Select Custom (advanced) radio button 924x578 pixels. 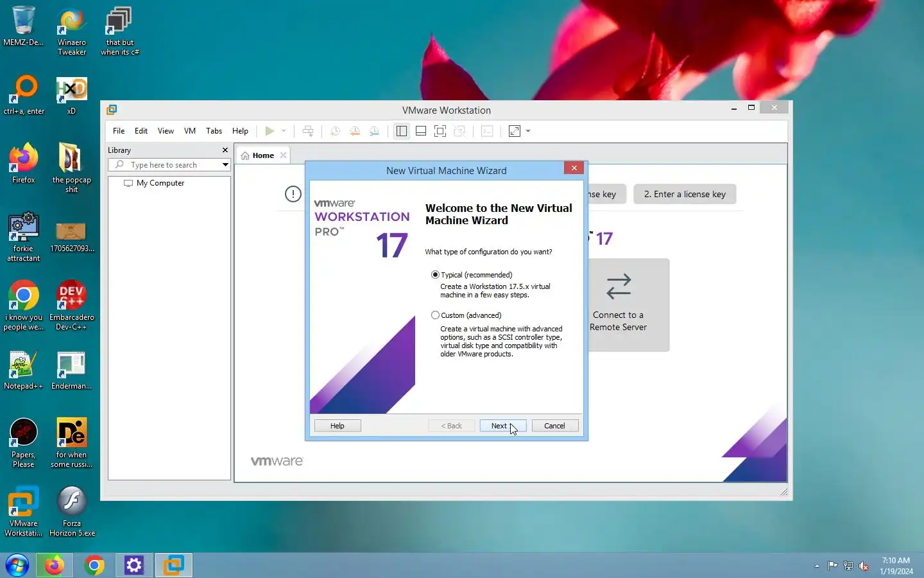[x=436, y=315]
